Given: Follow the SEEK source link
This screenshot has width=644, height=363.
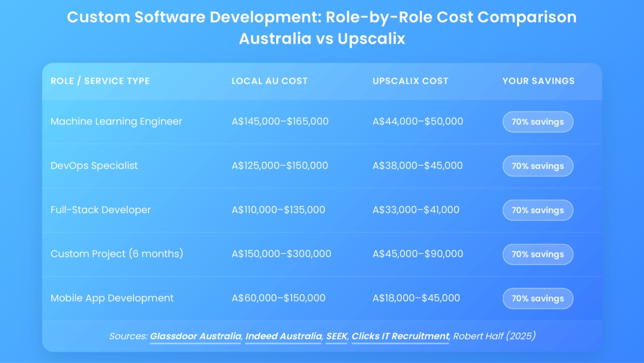Looking at the screenshot, I should click(x=336, y=336).
